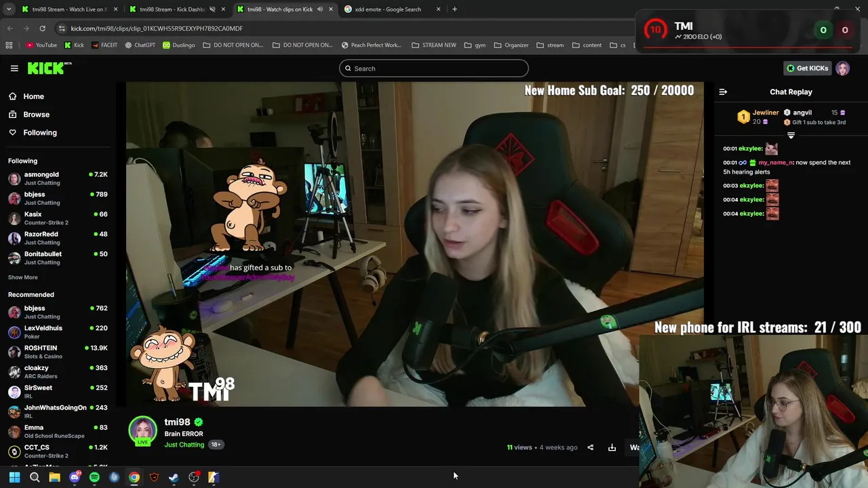
Task: Click the address bar URL
Action: point(157,28)
